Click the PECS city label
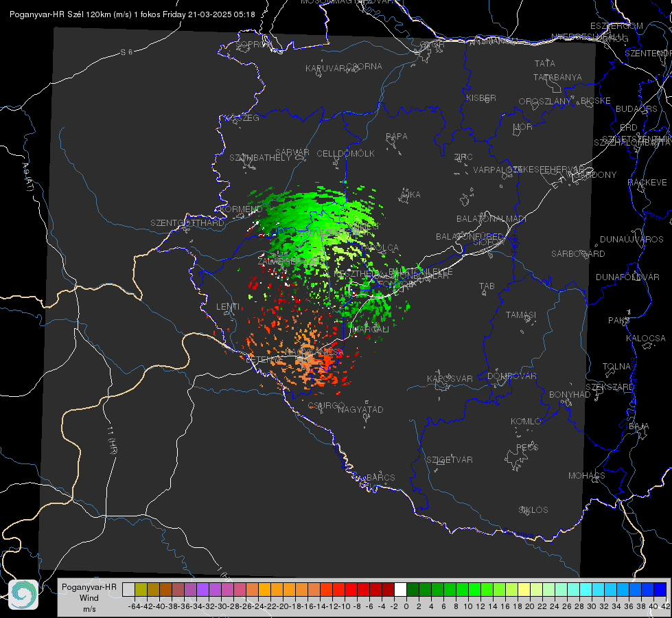The width and height of the screenshot is (672, 618). tap(526, 447)
